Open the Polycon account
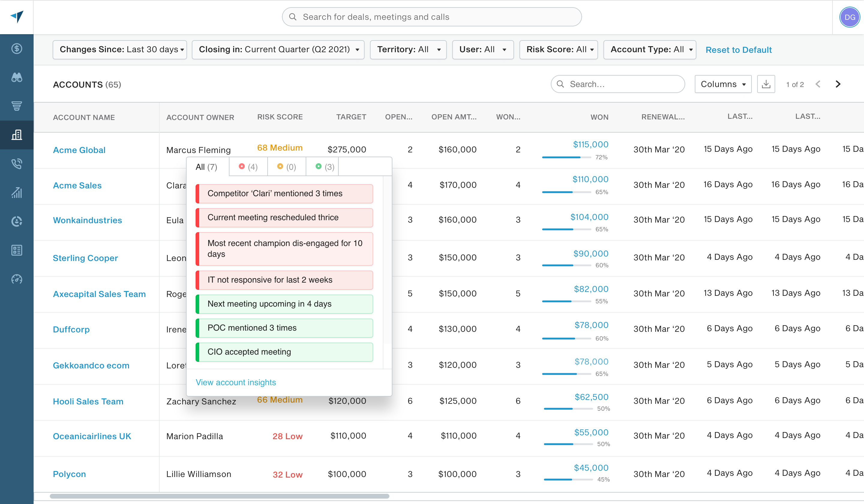 point(69,474)
